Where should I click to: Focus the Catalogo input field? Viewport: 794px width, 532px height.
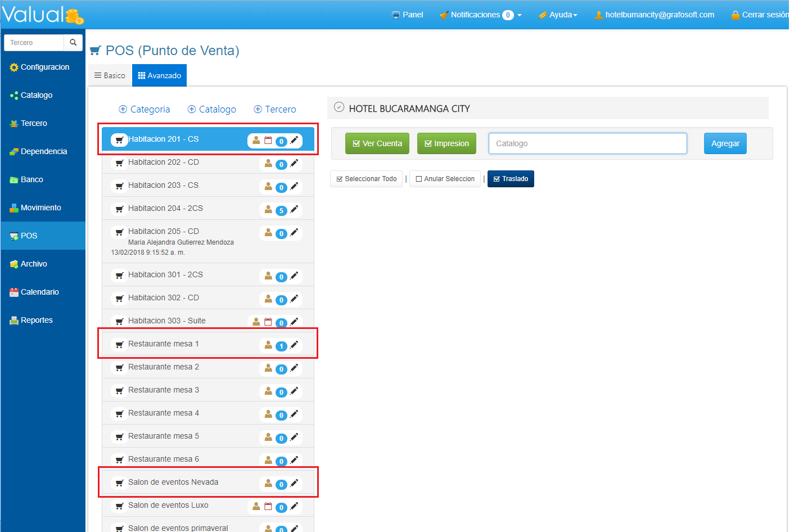(588, 143)
